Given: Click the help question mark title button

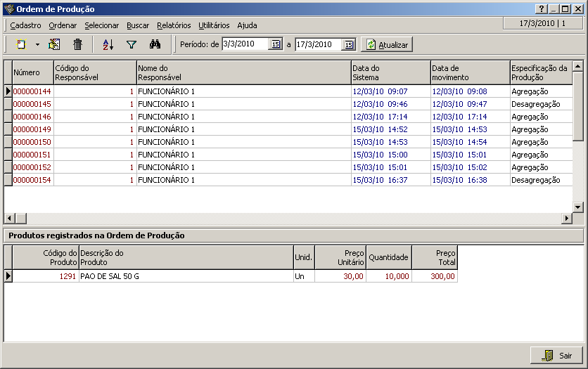Looking at the screenshot, I should click(541, 9).
